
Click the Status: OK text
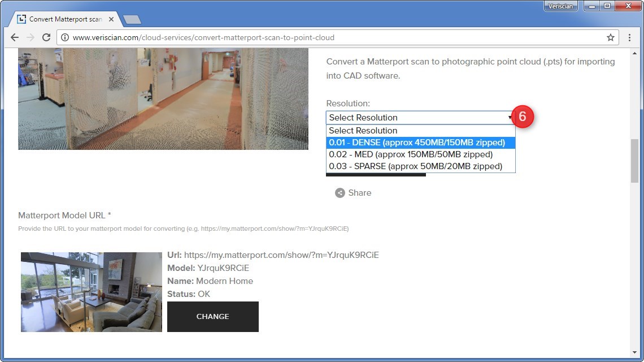[189, 294]
